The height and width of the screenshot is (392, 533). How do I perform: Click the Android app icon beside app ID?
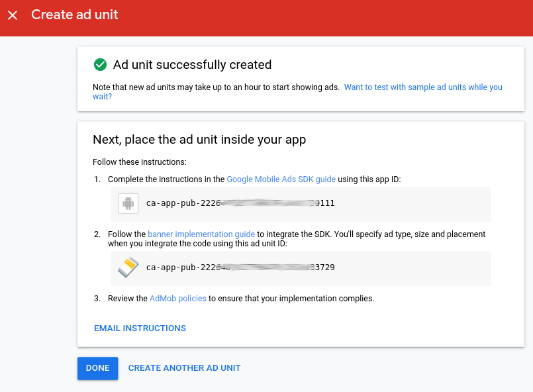(128, 203)
